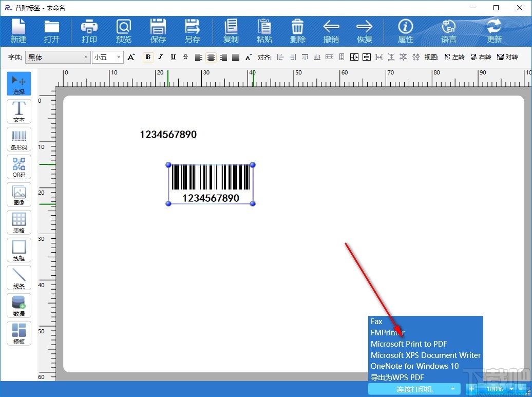Choose OneNote for Windows 10 printer
The image size is (532, 397).
click(426, 366)
